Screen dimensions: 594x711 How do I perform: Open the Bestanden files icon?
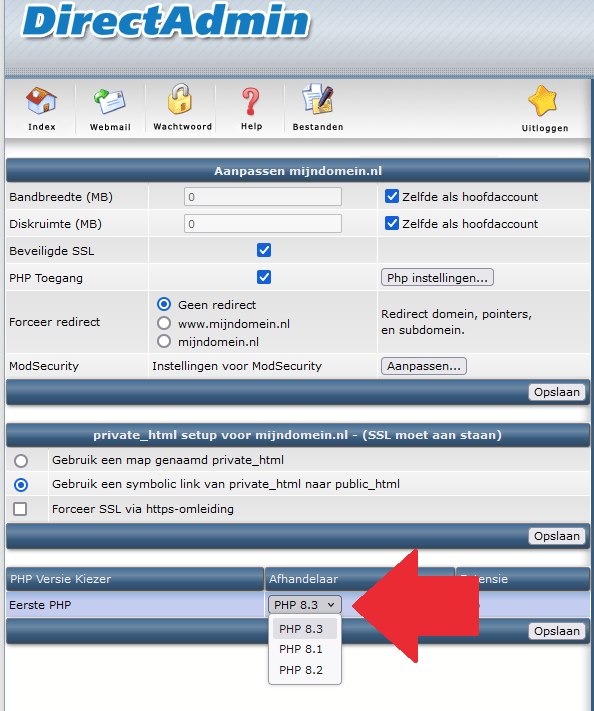(318, 99)
